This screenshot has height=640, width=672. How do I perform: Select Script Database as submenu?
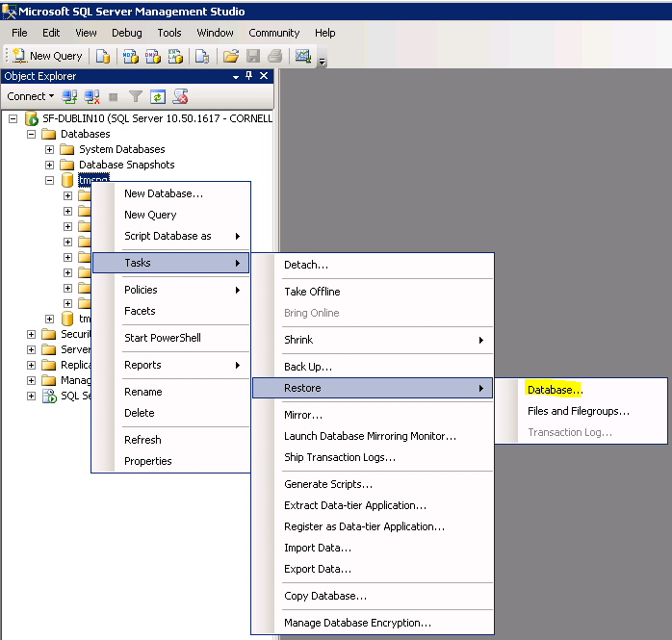pos(171,236)
